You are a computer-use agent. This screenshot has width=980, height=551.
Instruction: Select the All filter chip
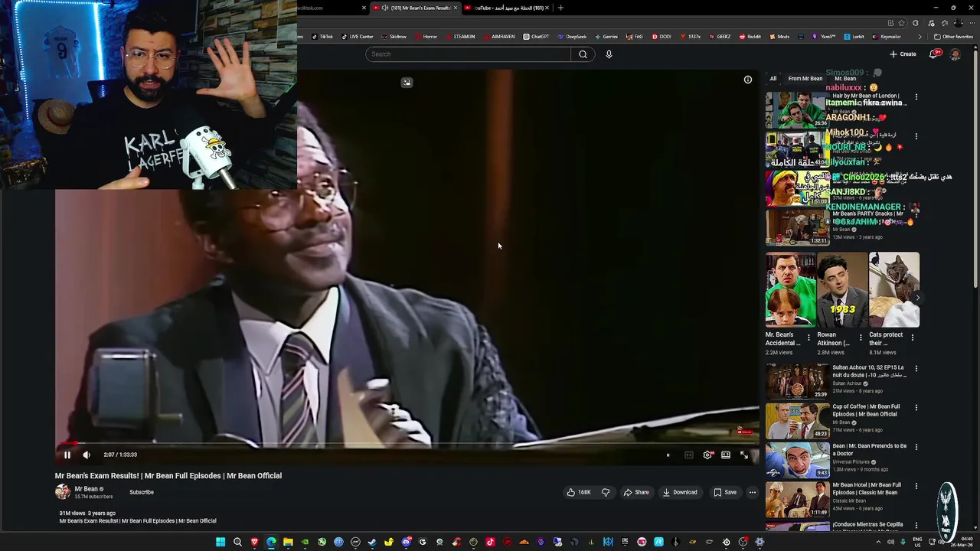[x=773, y=79]
